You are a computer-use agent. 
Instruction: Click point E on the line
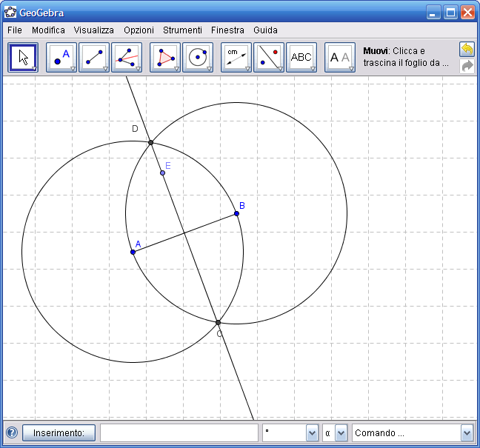162,173
